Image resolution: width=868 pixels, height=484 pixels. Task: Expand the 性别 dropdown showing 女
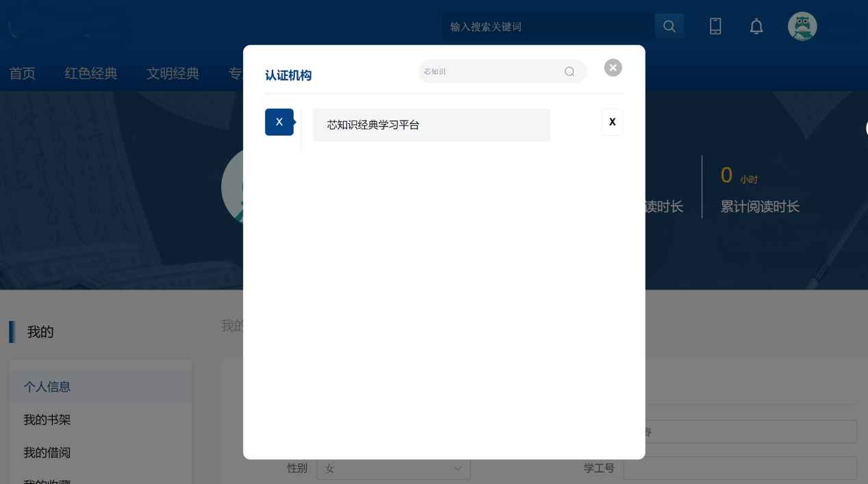393,468
